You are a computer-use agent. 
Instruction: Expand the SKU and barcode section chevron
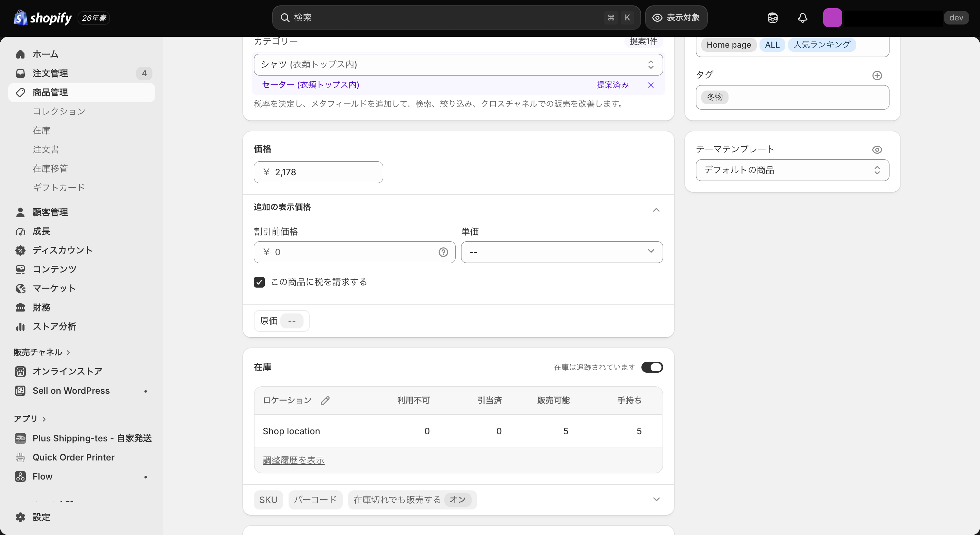pos(656,499)
